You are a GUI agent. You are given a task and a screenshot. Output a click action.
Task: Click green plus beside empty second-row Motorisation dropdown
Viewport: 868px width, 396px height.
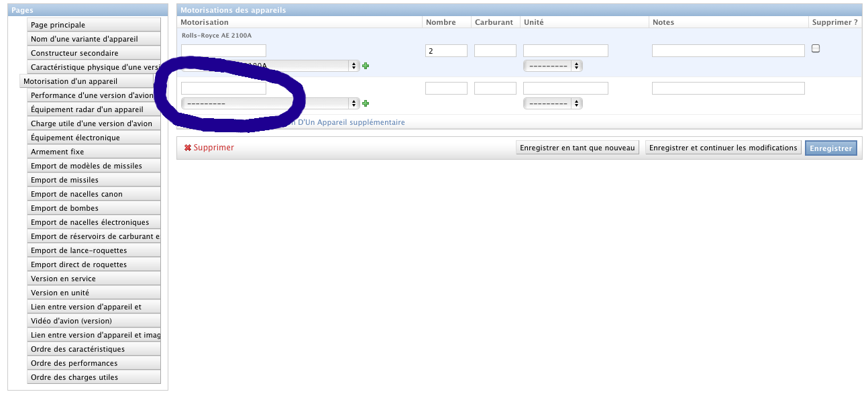366,103
